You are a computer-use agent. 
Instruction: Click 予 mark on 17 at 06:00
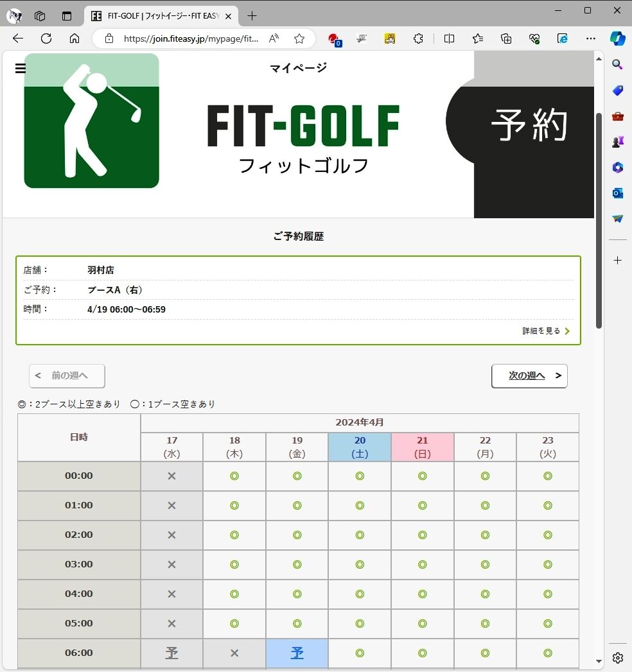[x=171, y=653]
